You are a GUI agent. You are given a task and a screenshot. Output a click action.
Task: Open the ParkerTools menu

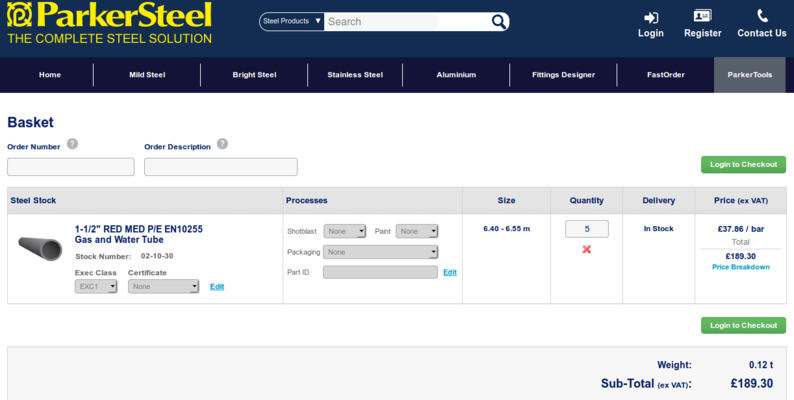pos(749,74)
